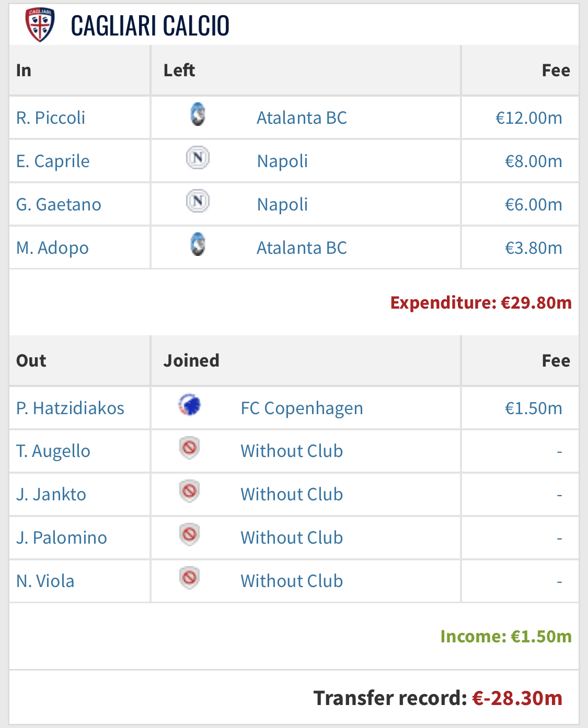
Task: Click no-club icon in N. Viola row
Action: pyautogui.click(x=189, y=578)
